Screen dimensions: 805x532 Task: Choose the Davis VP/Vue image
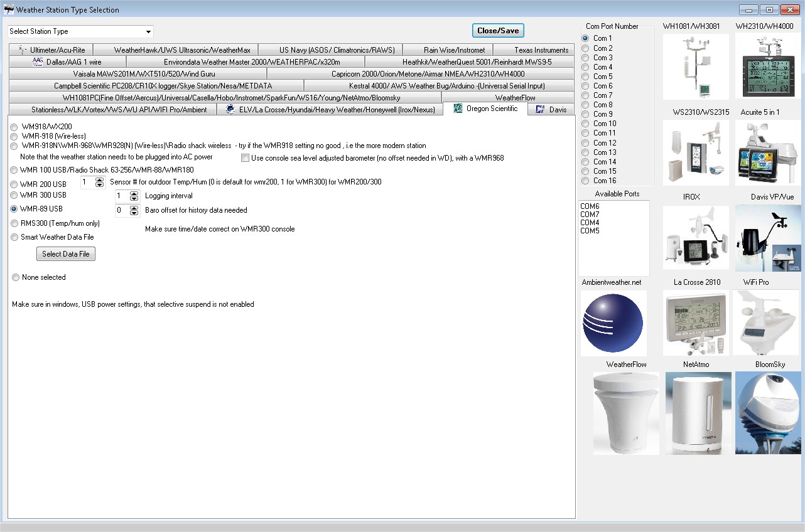pos(769,238)
